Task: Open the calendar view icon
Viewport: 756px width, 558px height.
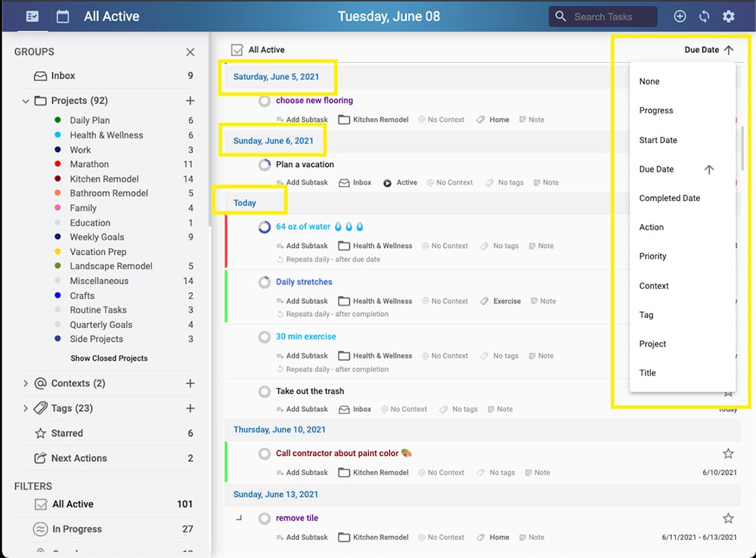Action: [63, 16]
